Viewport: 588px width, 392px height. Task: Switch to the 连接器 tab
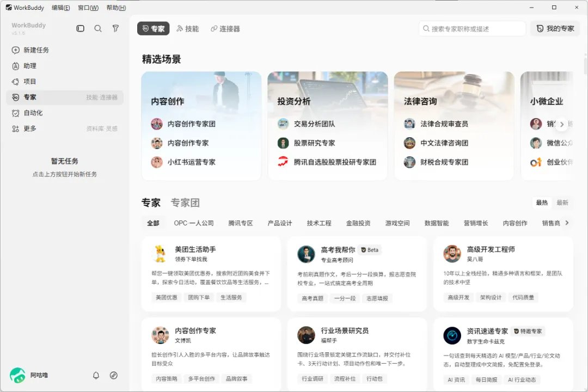point(225,28)
